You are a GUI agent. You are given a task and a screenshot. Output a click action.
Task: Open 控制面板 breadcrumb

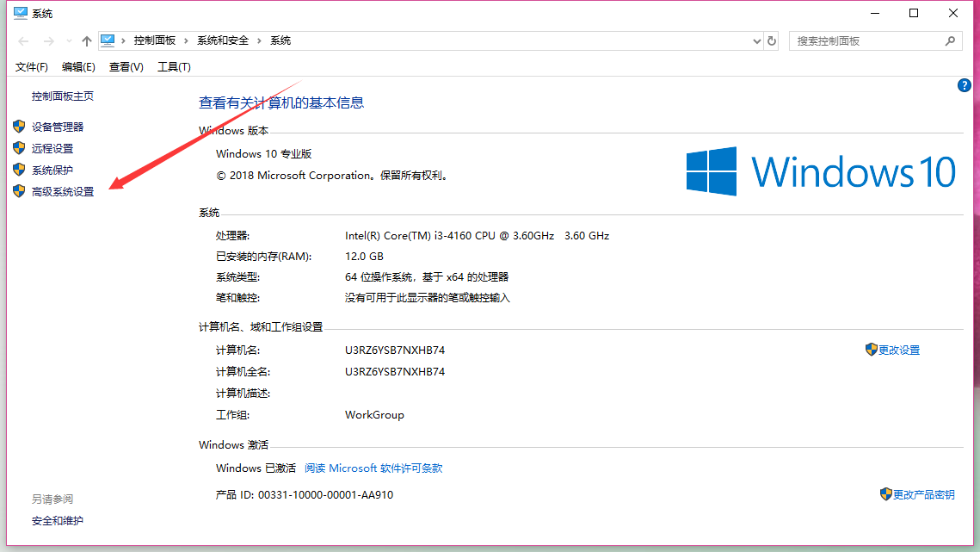154,40
